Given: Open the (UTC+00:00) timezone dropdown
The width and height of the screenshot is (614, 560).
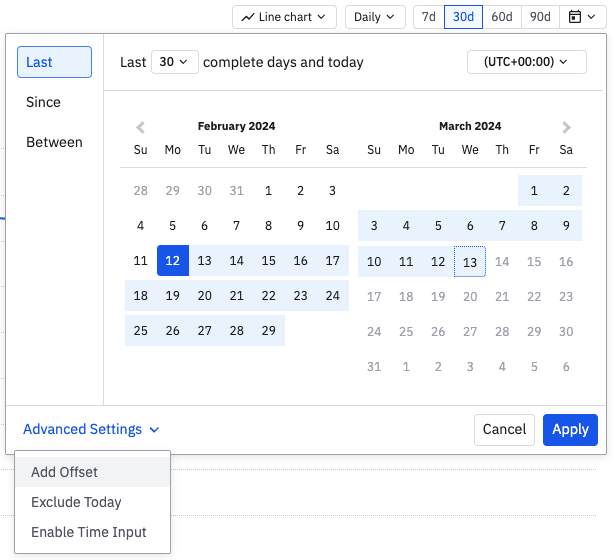Looking at the screenshot, I should [x=527, y=62].
